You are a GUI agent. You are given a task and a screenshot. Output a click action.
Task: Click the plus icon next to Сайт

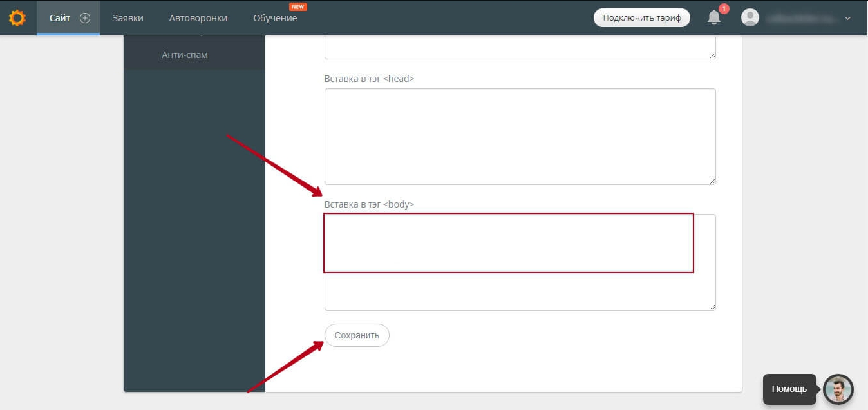pos(85,18)
